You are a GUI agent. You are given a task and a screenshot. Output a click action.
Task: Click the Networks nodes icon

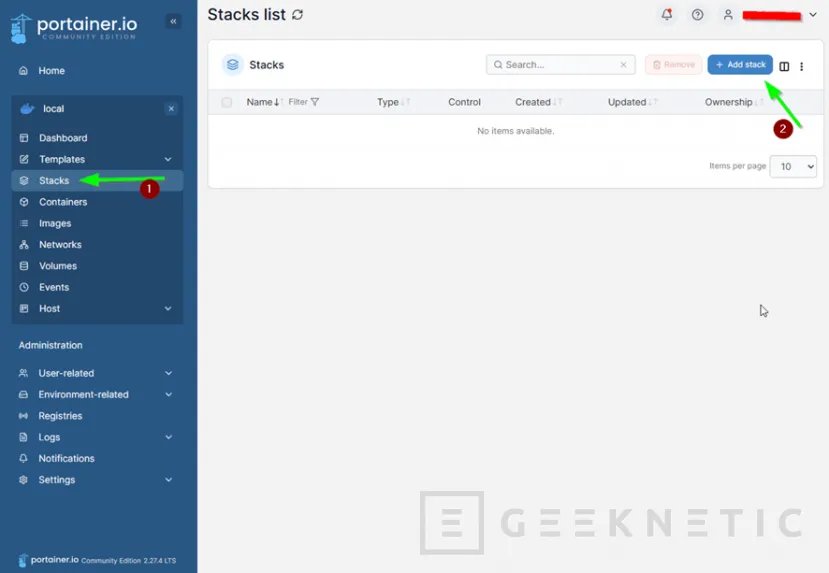pyautogui.click(x=24, y=244)
